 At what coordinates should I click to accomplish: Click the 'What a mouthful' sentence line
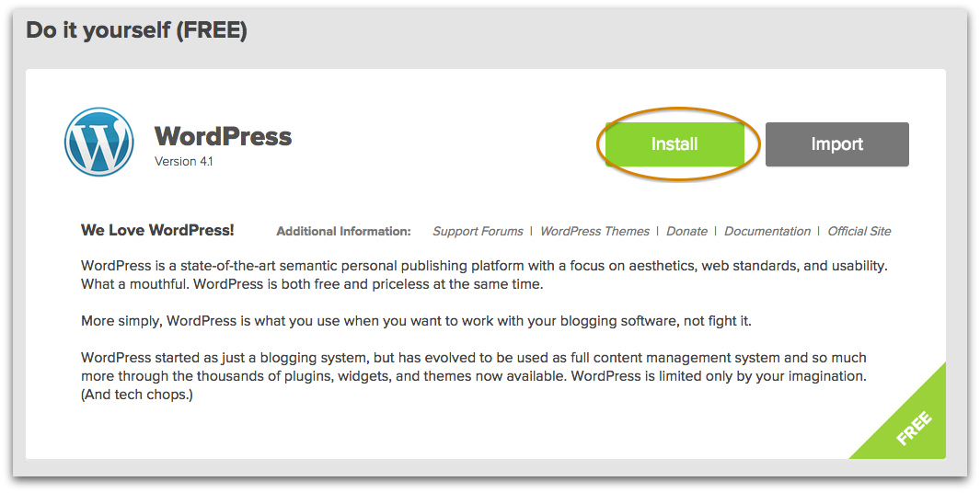coord(312,284)
